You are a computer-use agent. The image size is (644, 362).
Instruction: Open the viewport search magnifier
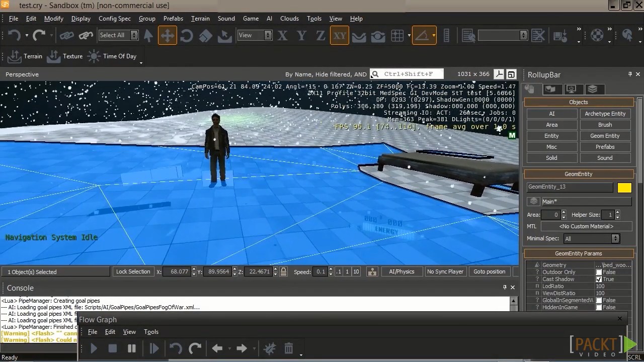point(374,74)
